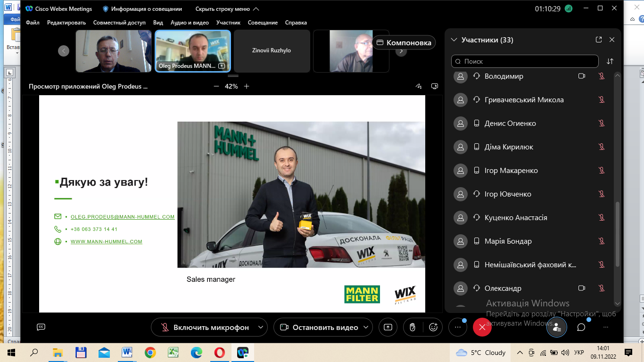Click Скрыть строку меню toggle
Screen dimensions: 644x362
(x=227, y=9)
